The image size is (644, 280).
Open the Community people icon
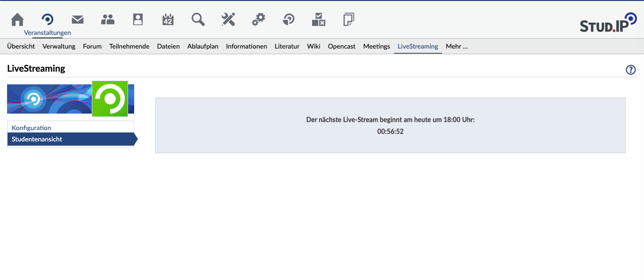[108, 19]
